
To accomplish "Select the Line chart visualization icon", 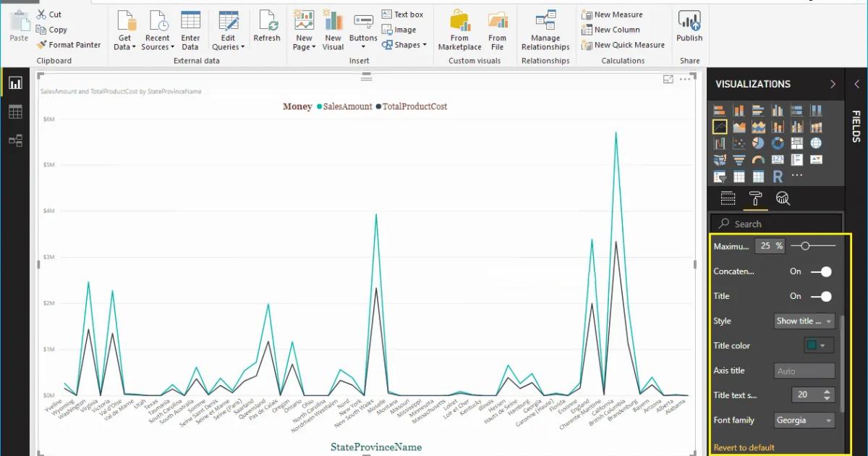I will tap(720, 127).
